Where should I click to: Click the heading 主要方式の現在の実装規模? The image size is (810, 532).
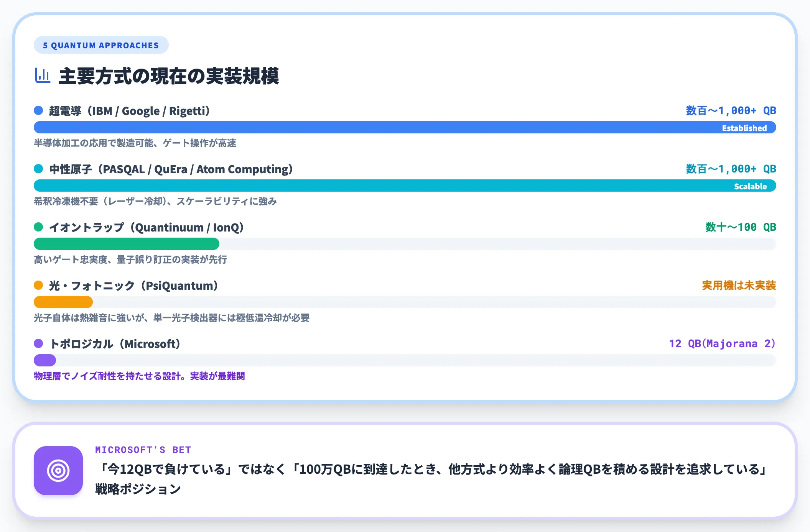coord(169,76)
